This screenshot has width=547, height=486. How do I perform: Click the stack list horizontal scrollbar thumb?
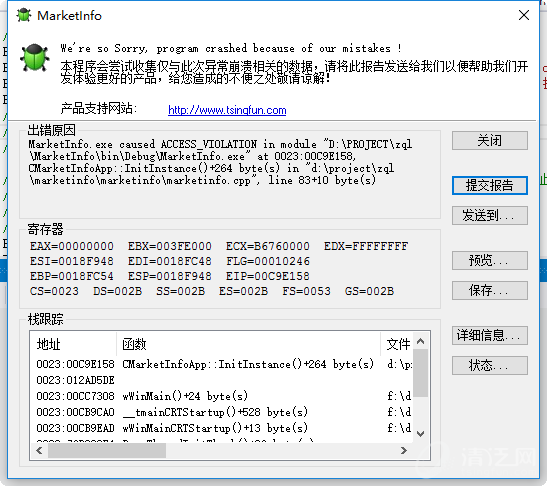pos(107,451)
